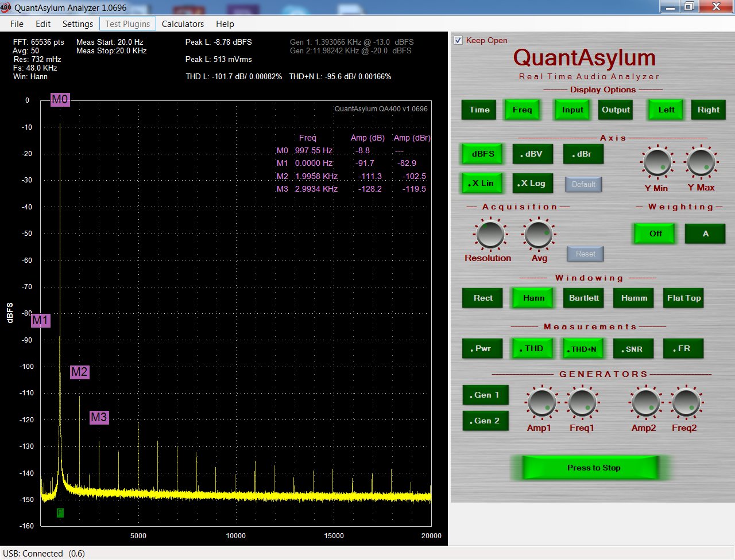
Task: Click the Peak L 513 mVrms readout
Action: coord(219,59)
